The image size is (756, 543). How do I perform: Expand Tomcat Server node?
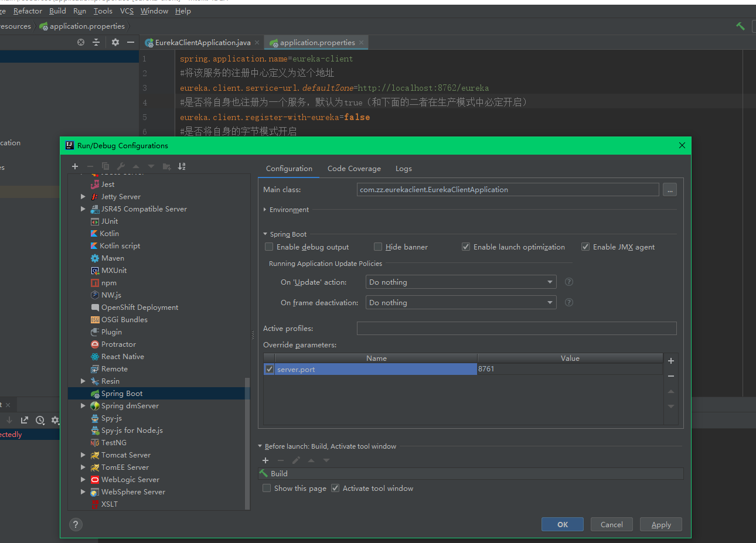83,455
